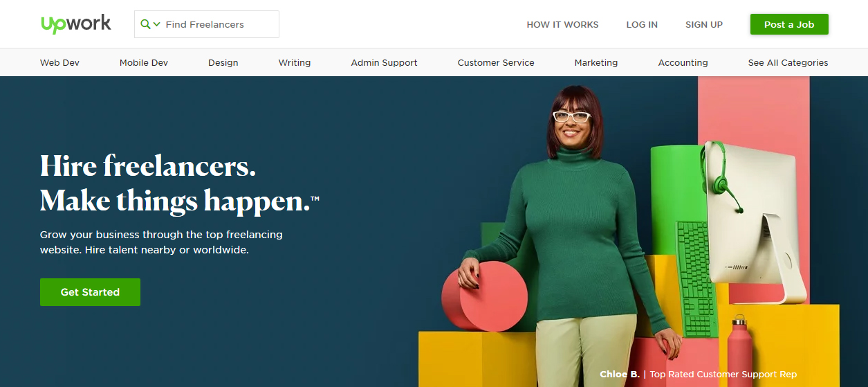This screenshot has height=387, width=868.
Task: Click the green Get Started button
Action: point(90,292)
